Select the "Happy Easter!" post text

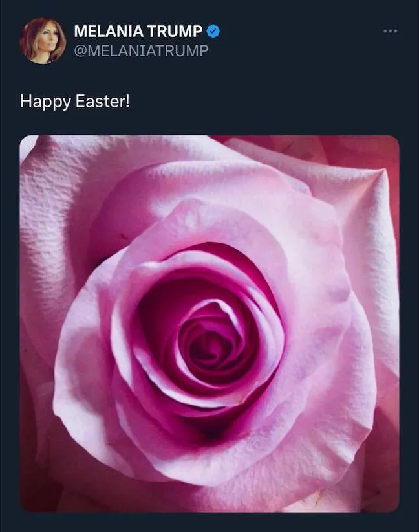coord(75,102)
